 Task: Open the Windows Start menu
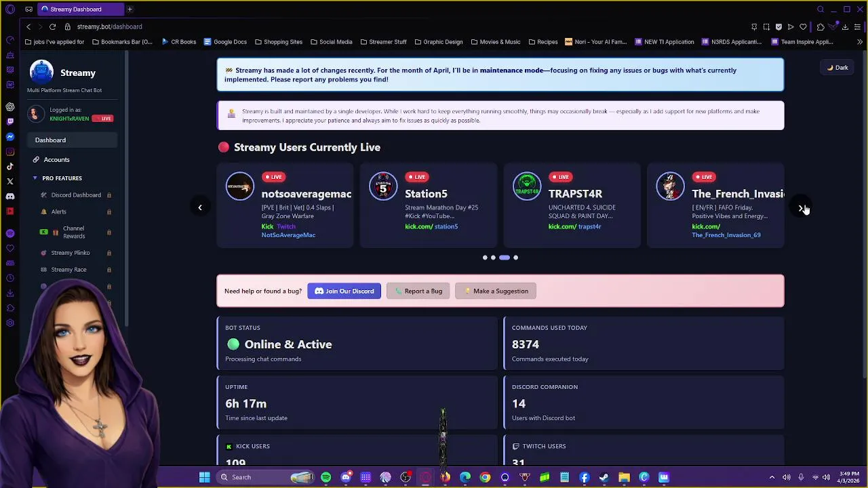204,477
